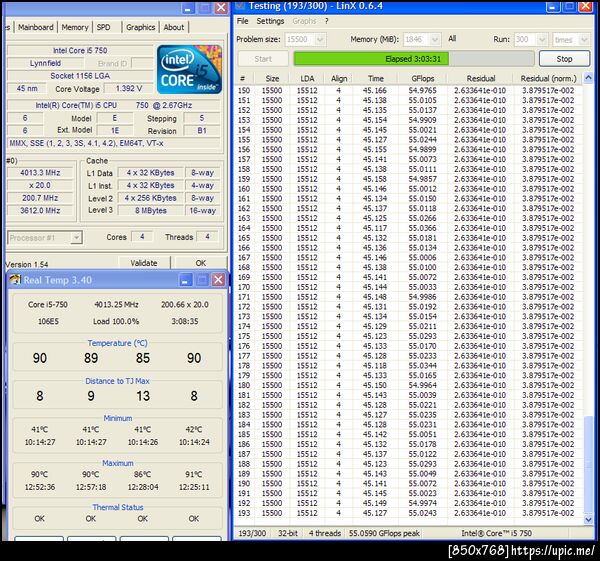Close the Real Temp window
Image resolution: width=600 pixels, height=561 pixels.
click(x=218, y=280)
